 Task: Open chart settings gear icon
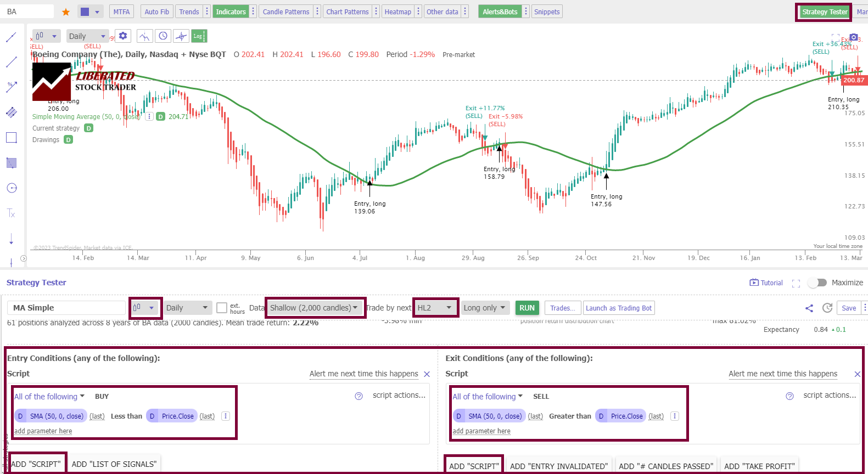click(x=123, y=36)
